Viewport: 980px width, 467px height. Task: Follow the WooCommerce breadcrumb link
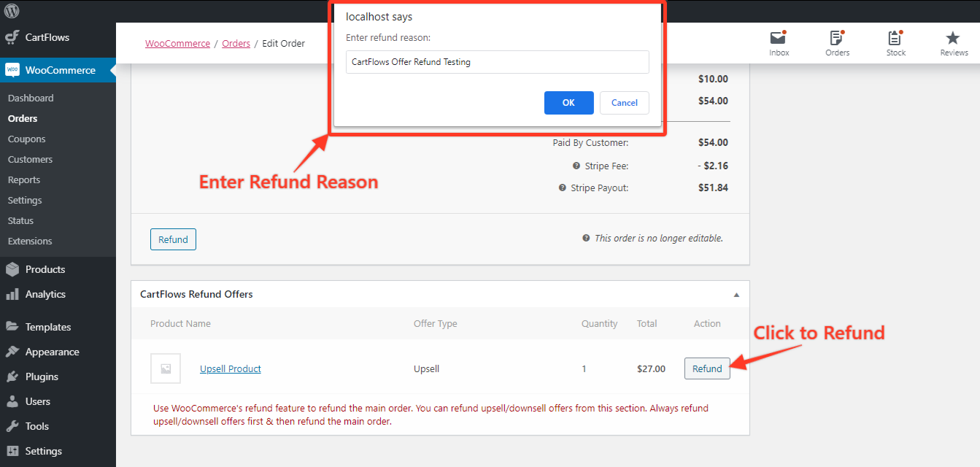(x=177, y=44)
